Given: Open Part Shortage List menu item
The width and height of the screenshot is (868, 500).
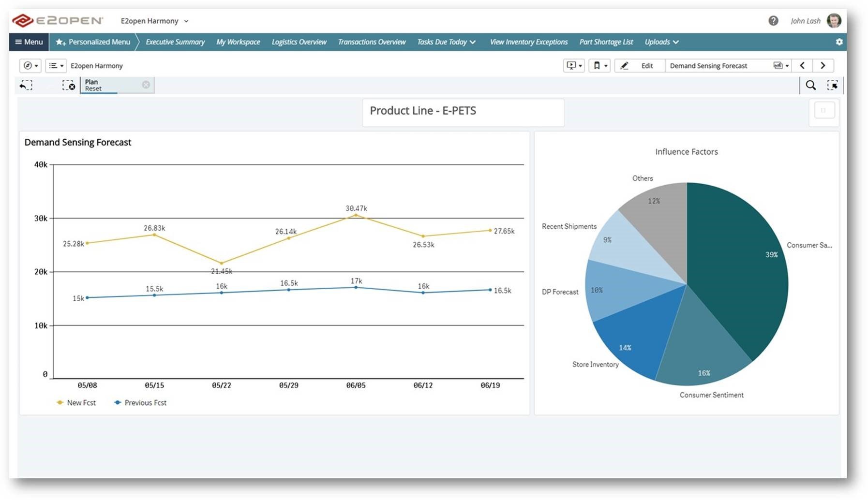Looking at the screenshot, I should tap(606, 42).
